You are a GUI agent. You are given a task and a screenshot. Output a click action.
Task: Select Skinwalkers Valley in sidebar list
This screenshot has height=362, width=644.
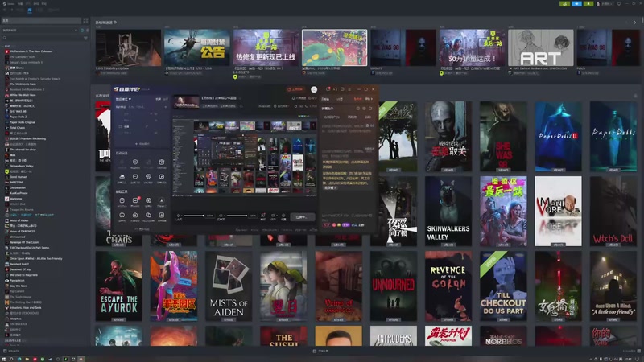click(22, 166)
